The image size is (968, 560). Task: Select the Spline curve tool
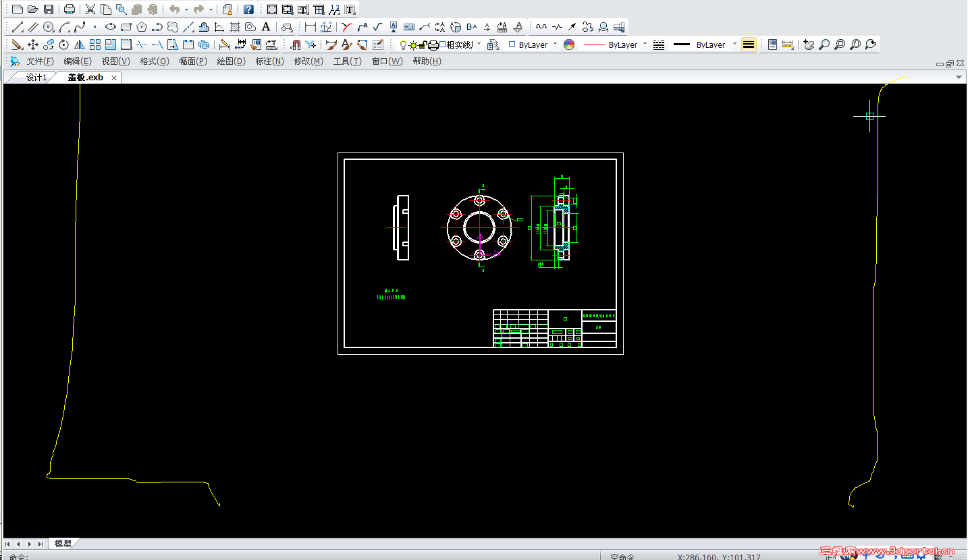pyautogui.click(x=80, y=27)
